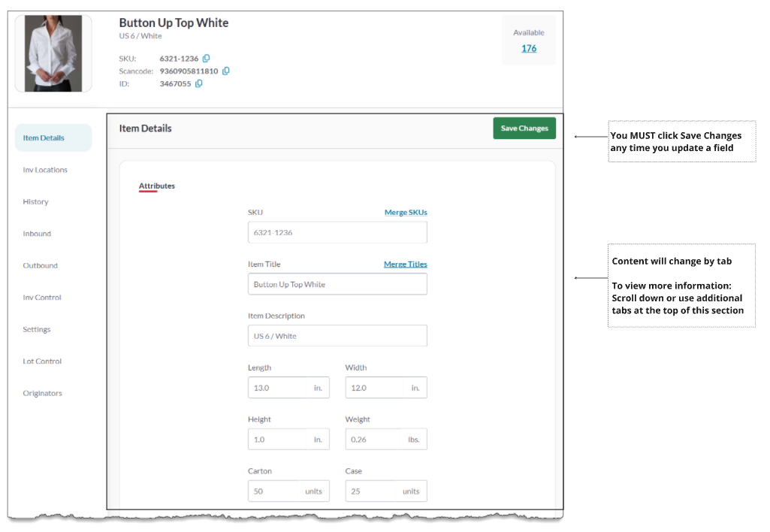Copy the SKU value using copy icon

click(207, 59)
